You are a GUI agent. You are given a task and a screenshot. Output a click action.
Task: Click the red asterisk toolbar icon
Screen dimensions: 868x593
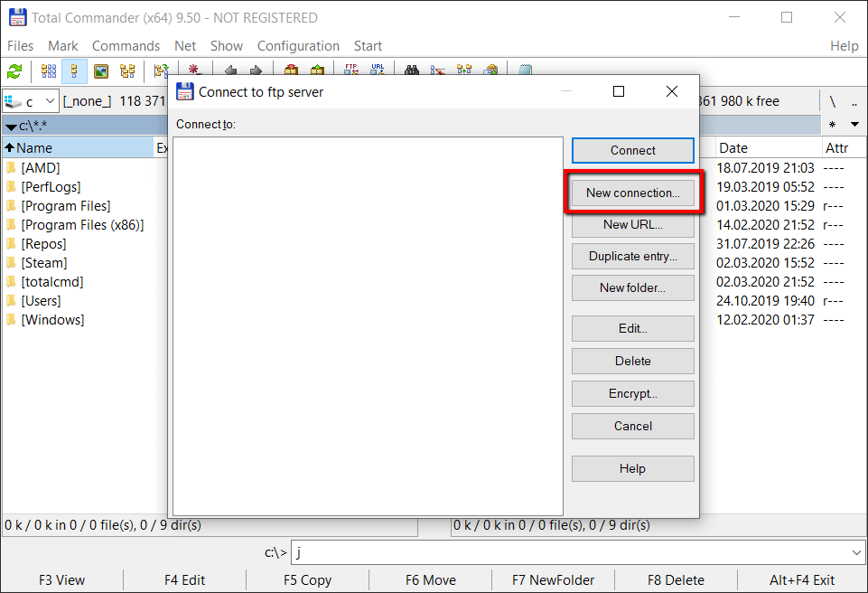coord(193,70)
